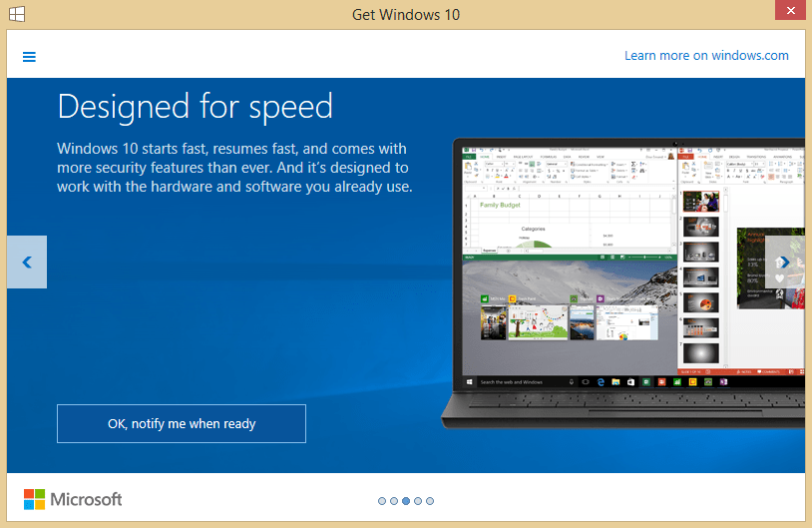Close the Get Windows 10 window
812x528 pixels.
coord(790,10)
